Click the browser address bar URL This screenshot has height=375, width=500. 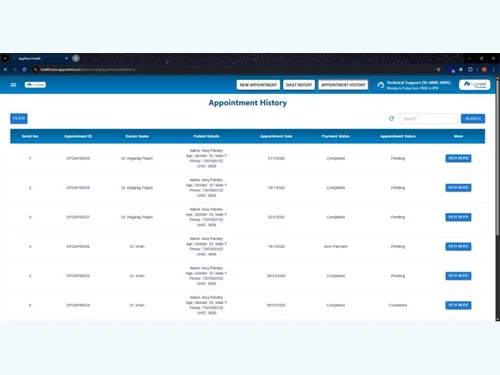coord(88,69)
